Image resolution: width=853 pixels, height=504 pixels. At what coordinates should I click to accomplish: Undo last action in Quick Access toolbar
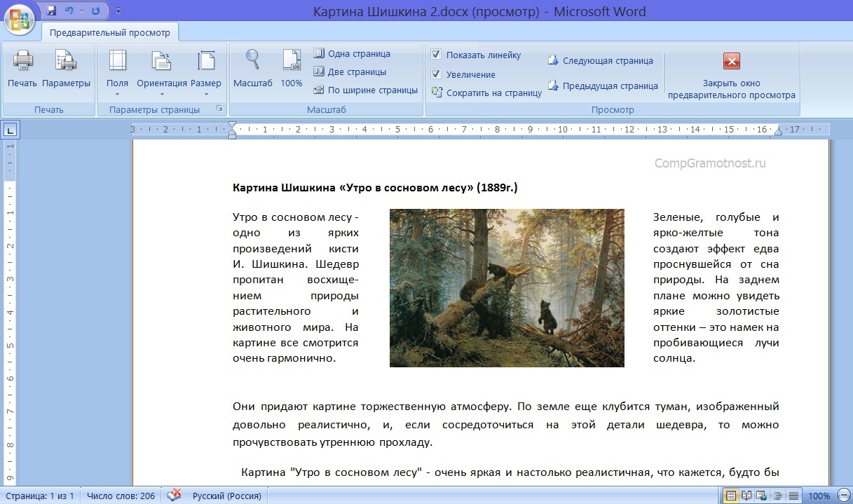pos(69,11)
